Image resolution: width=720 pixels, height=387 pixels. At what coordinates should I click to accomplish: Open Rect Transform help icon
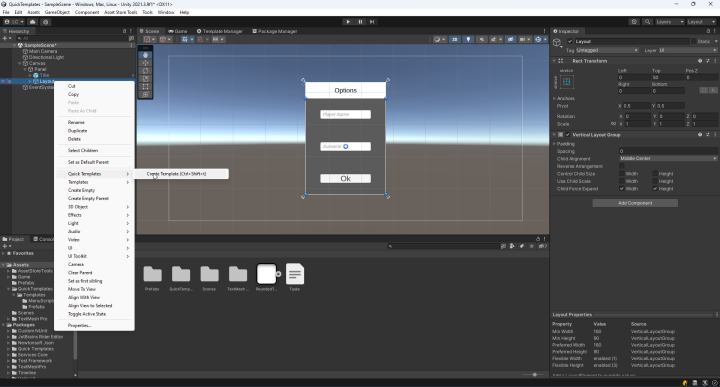click(700, 61)
